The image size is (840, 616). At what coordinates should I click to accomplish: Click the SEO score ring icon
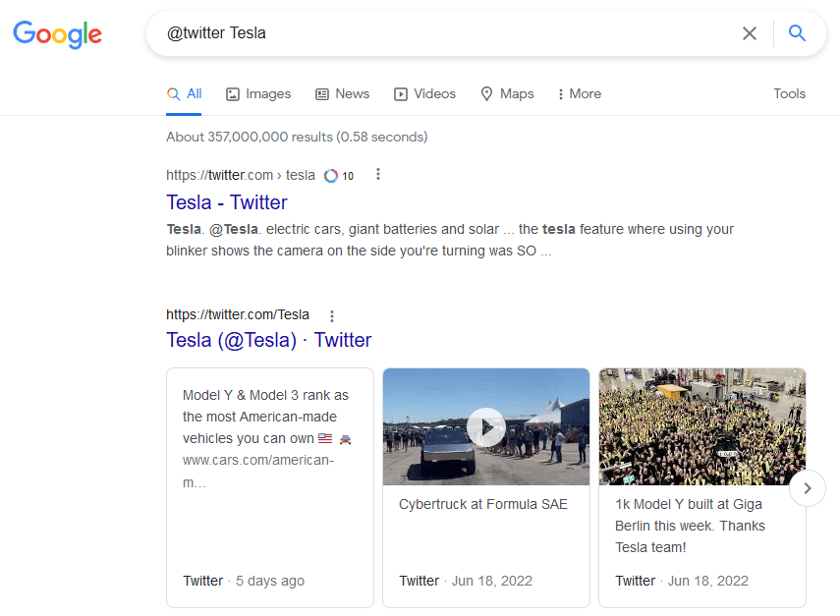pos(331,176)
